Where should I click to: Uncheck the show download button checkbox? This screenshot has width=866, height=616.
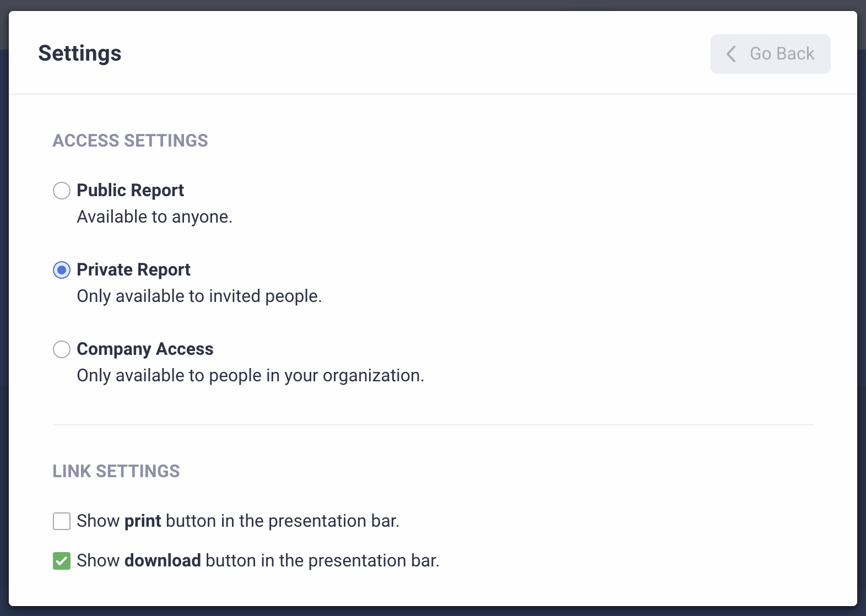pyautogui.click(x=62, y=561)
